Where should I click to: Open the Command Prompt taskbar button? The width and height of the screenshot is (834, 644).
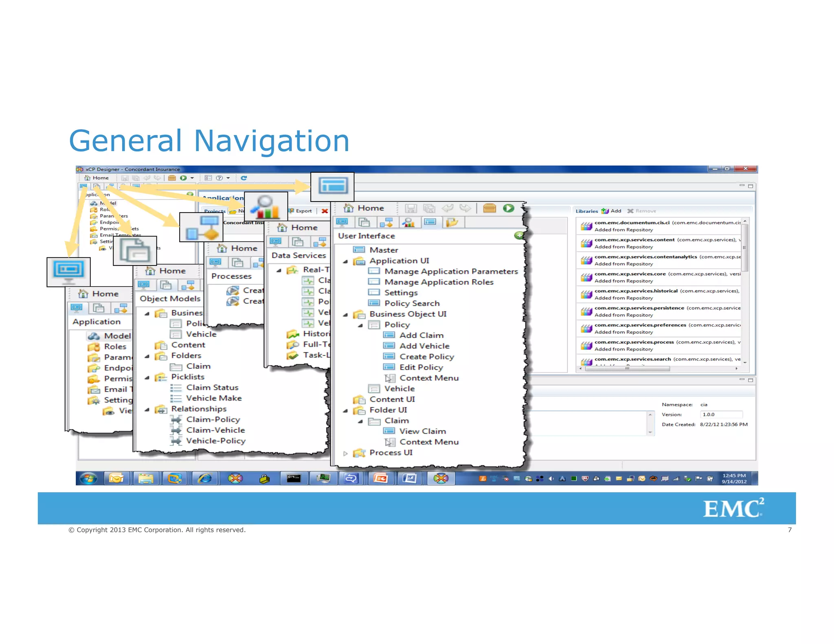(x=294, y=479)
